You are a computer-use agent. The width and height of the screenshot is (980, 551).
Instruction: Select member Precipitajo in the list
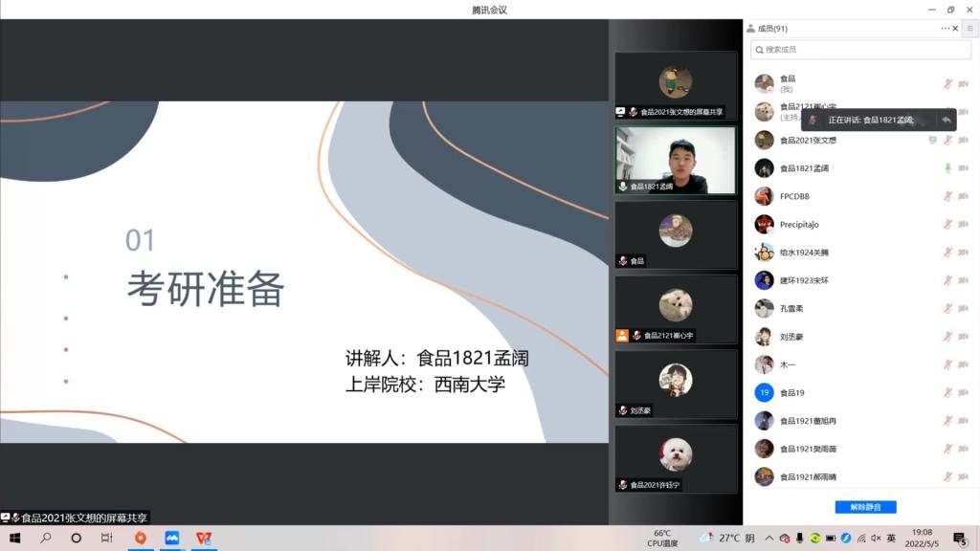(x=860, y=224)
